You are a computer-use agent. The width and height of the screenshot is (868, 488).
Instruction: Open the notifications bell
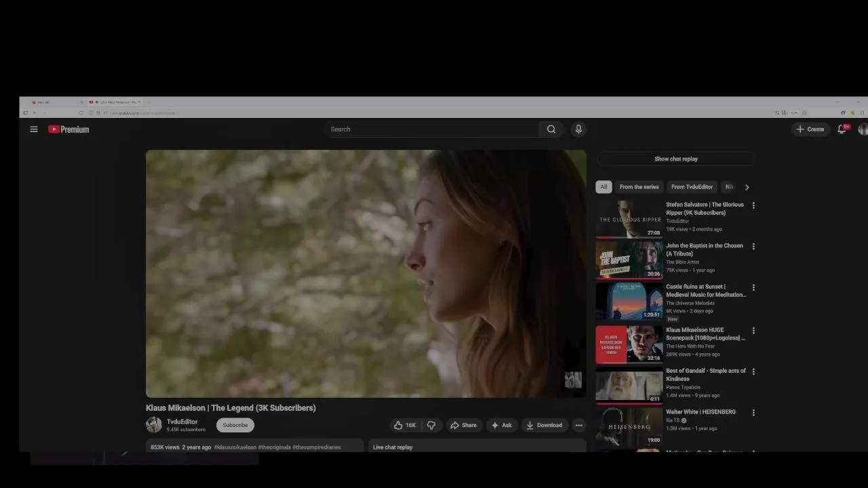[842, 129]
